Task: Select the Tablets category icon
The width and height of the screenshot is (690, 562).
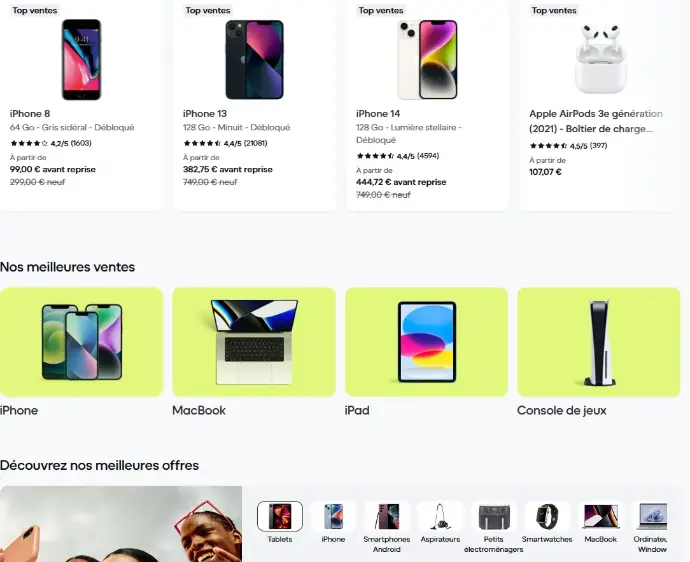Action: point(280,516)
